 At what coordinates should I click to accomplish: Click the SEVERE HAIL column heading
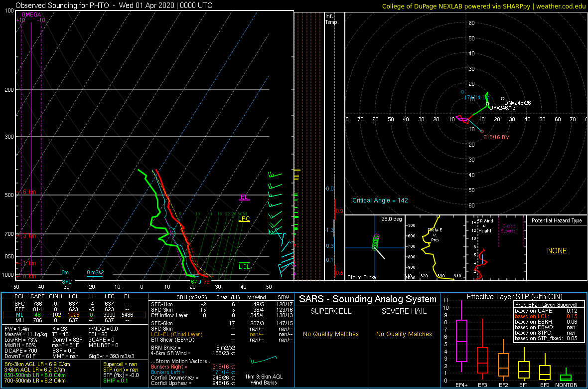point(404,311)
